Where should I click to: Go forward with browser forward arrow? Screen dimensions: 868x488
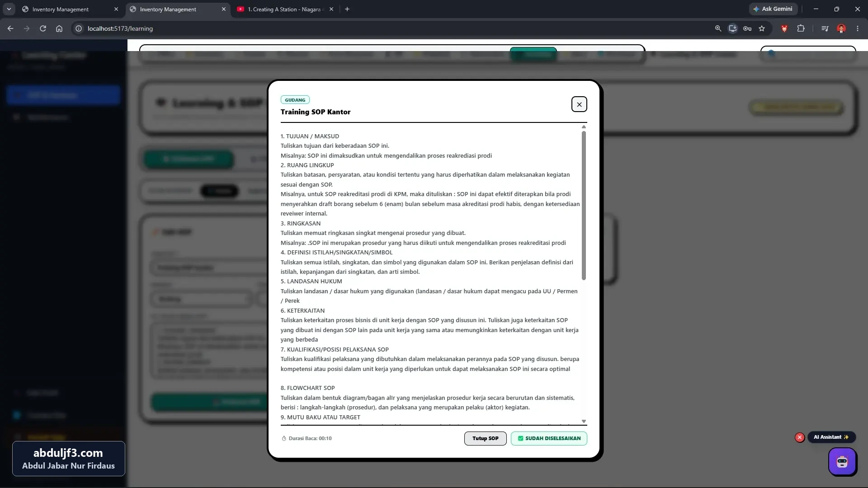tap(27, 28)
